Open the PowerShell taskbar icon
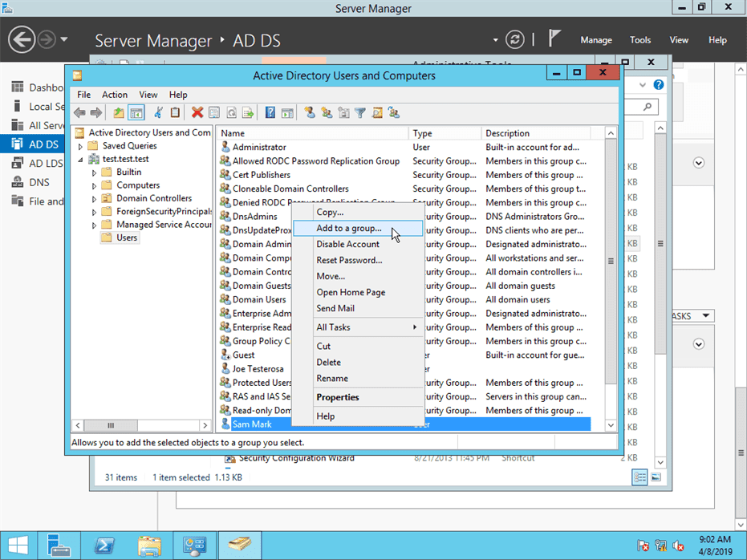This screenshot has height=560, width=747. 104,546
